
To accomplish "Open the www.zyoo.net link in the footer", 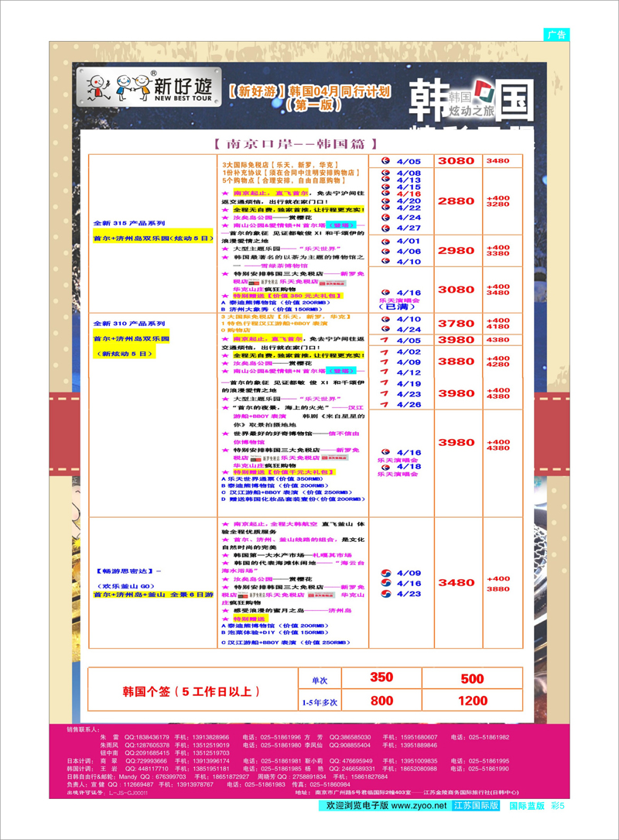I will click(419, 806).
